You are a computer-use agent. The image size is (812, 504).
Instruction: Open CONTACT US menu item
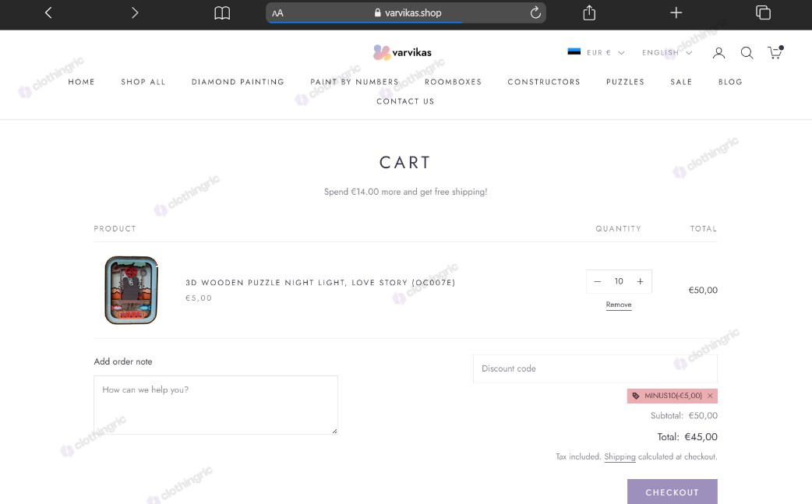click(405, 101)
